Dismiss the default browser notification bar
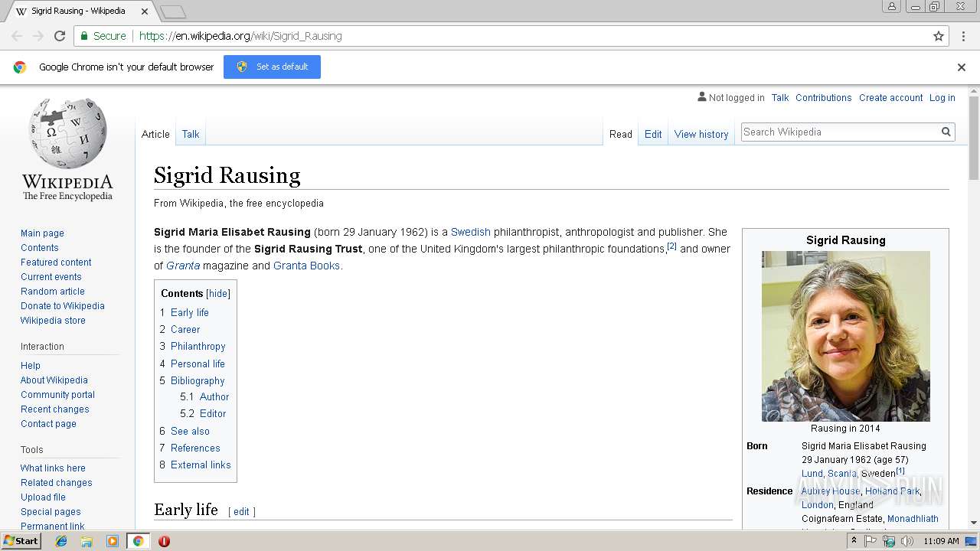 click(962, 67)
